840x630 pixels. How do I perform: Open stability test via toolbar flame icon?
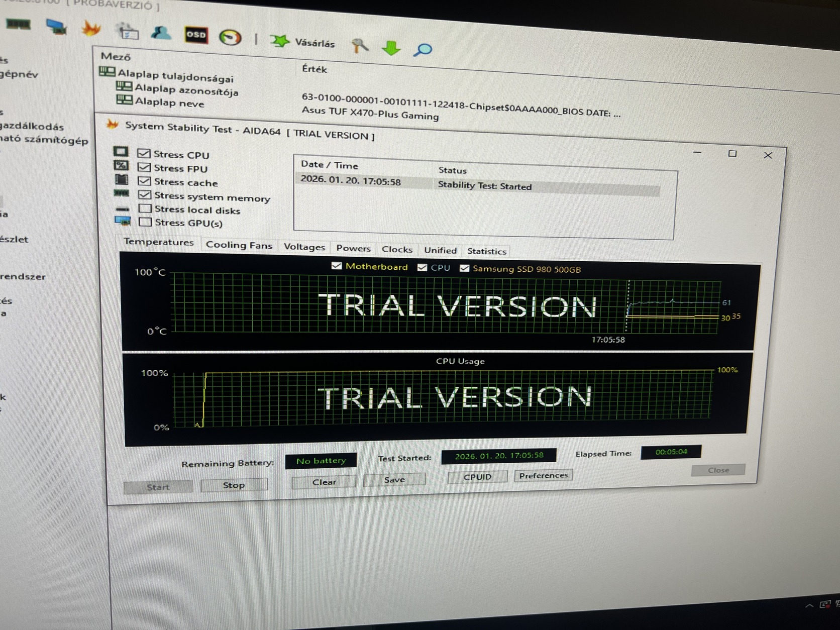pos(91,29)
